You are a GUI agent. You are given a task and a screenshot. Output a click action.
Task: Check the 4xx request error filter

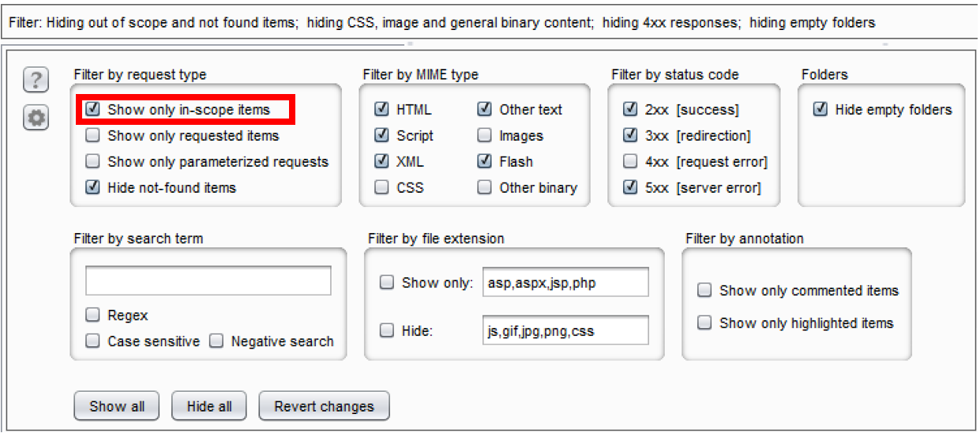coord(630,162)
